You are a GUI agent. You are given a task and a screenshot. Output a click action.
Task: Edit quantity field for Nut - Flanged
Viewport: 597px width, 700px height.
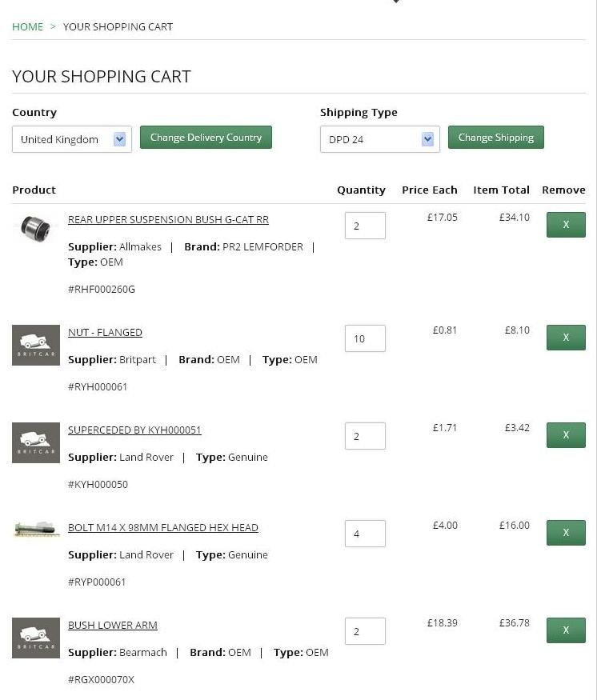click(365, 338)
